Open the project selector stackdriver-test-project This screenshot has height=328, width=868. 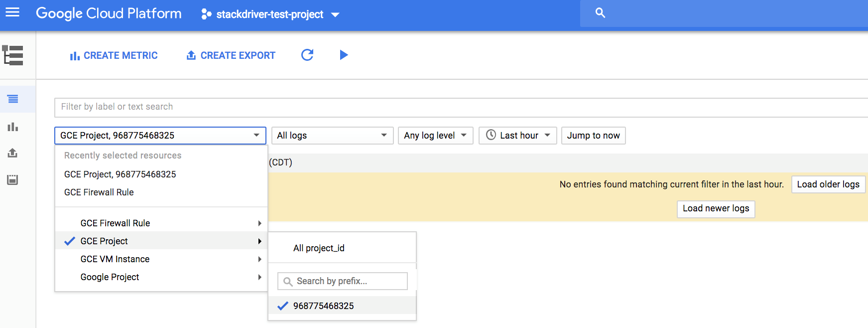tap(270, 14)
